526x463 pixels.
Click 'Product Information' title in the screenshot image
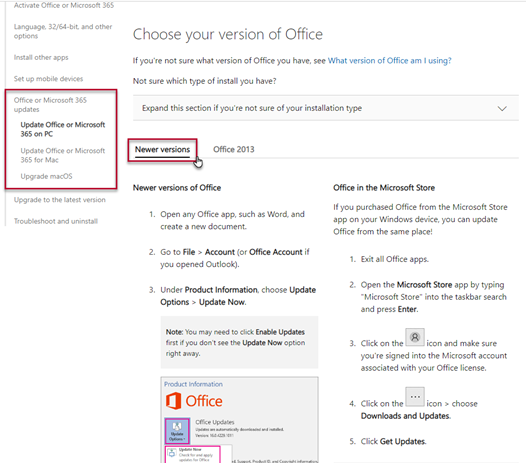(x=193, y=384)
